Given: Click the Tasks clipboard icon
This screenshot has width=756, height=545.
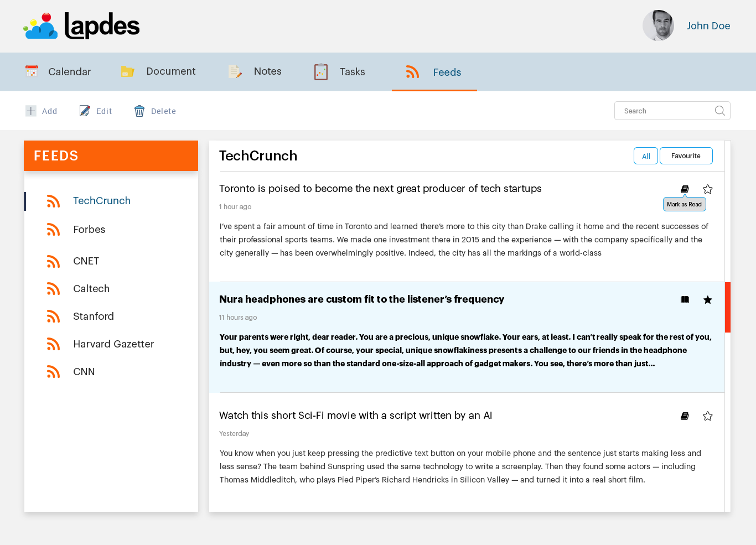Looking at the screenshot, I should click(x=321, y=71).
